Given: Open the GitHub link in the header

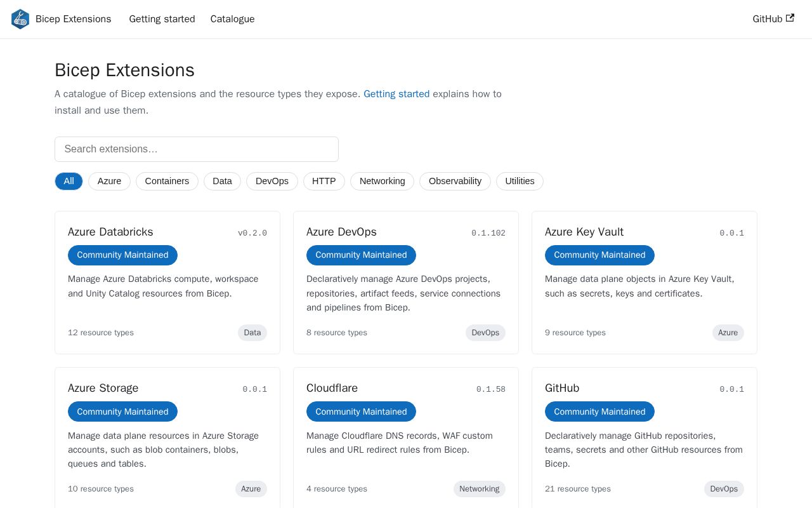Looking at the screenshot, I should pyautogui.click(x=773, y=19).
